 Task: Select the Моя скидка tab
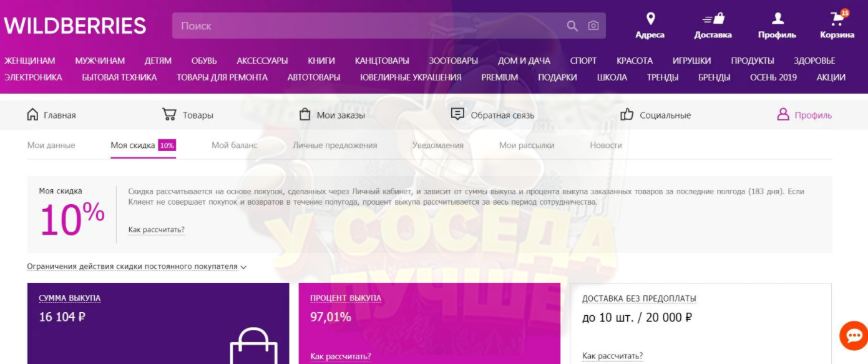pos(143,145)
